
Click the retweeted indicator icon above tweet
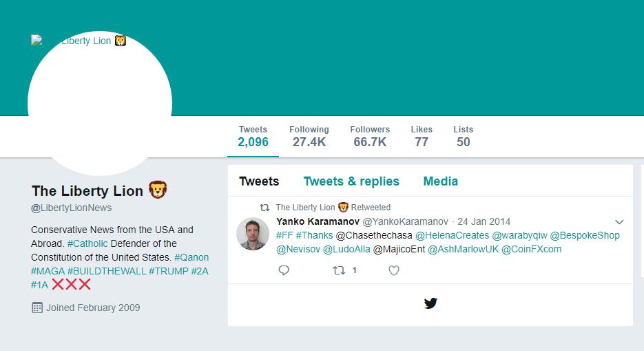tap(264, 208)
